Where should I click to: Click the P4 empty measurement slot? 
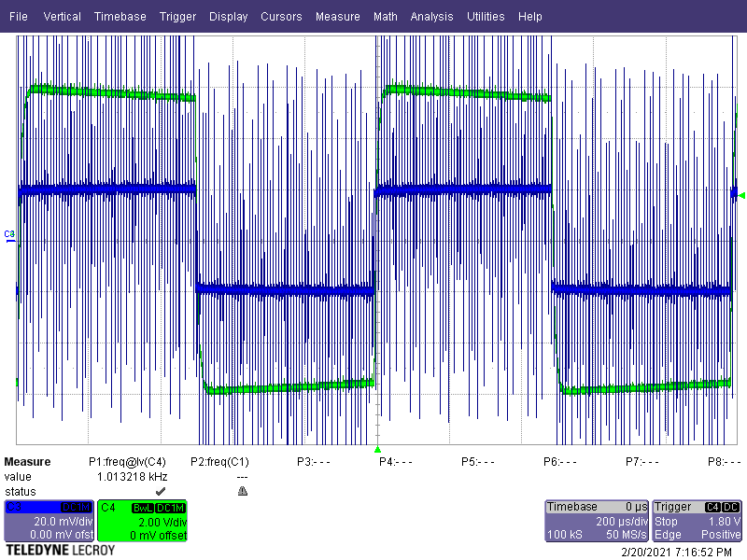click(395, 462)
